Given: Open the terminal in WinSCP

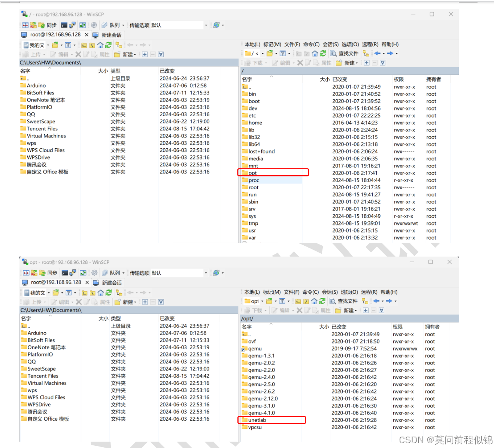Looking at the screenshot, I should [64, 25].
